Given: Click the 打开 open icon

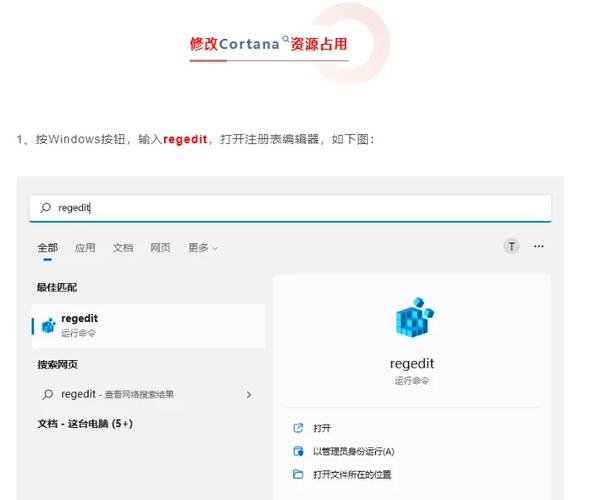Looking at the screenshot, I should 298,428.
